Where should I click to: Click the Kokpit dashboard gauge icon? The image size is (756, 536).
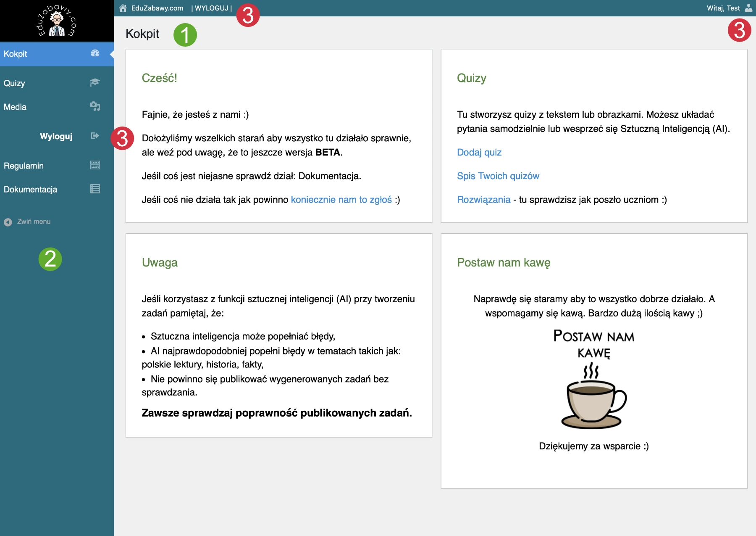(95, 53)
